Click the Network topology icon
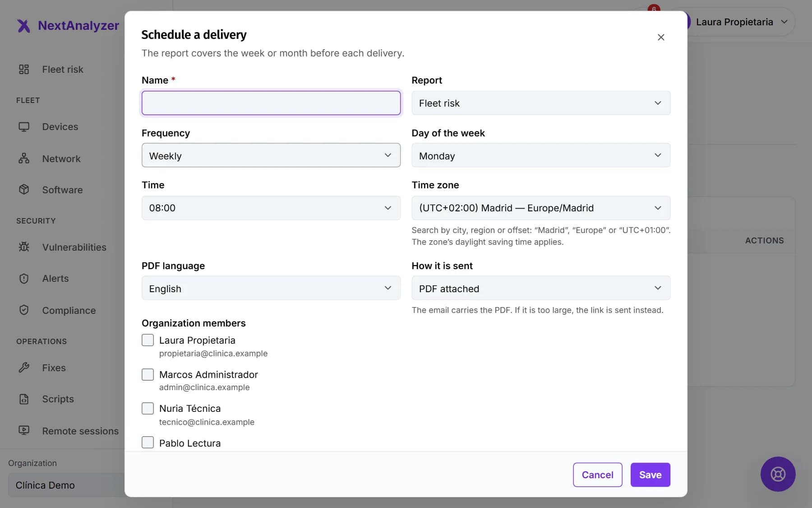This screenshot has height=508, width=812. click(24, 158)
